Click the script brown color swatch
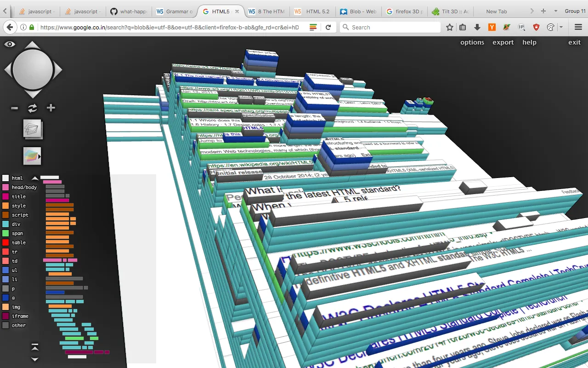Viewport: 588px width, 368px height. pos(6,215)
